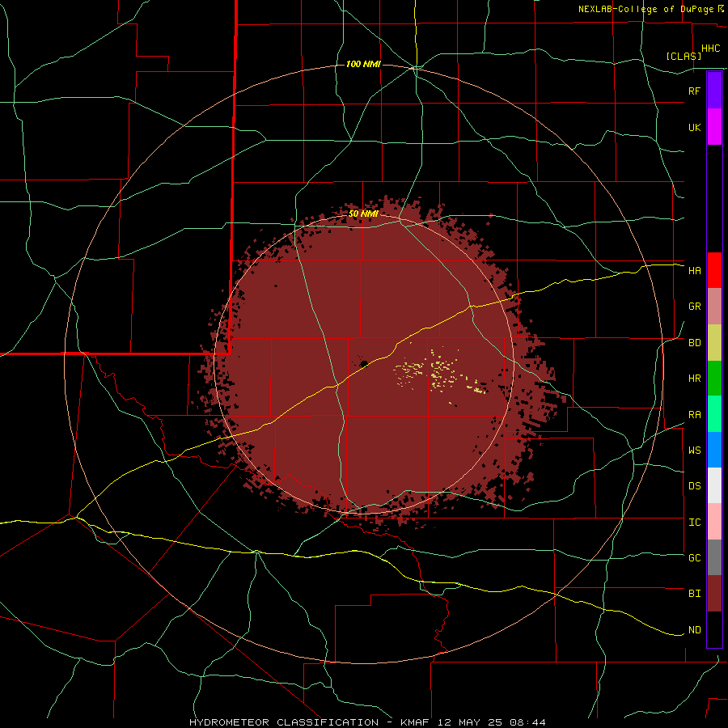Viewport: 728px width, 728px height.
Task: Click the BI legend label
Action: coord(694,594)
